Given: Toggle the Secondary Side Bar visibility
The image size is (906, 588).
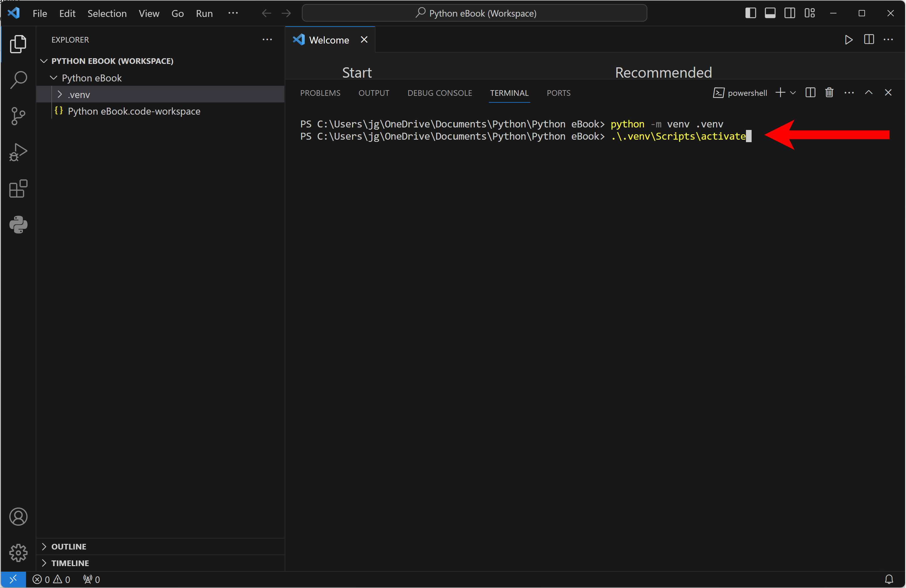Looking at the screenshot, I should click(x=790, y=13).
